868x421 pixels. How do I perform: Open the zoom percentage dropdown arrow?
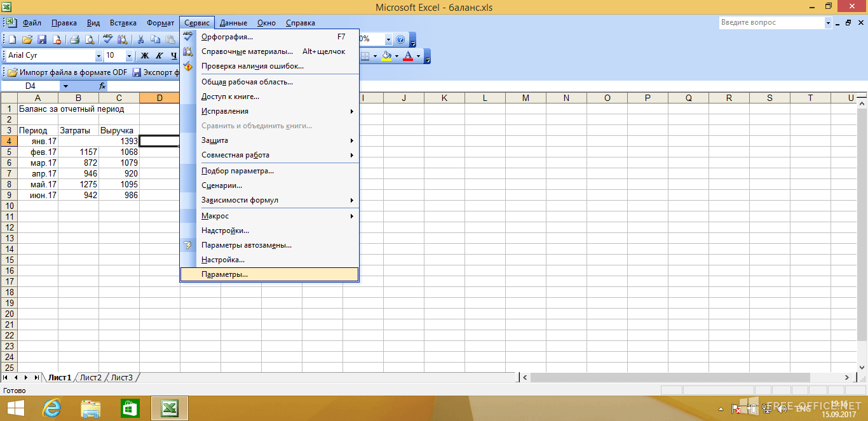click(388, 39)
